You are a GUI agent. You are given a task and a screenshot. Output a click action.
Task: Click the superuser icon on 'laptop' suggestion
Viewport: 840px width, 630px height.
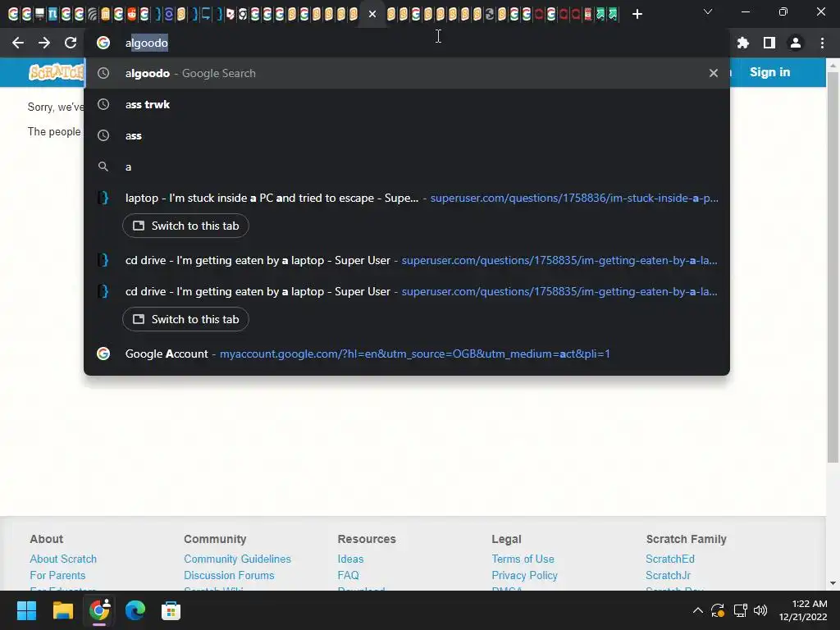pyautogui.click(x=103, y=198)
